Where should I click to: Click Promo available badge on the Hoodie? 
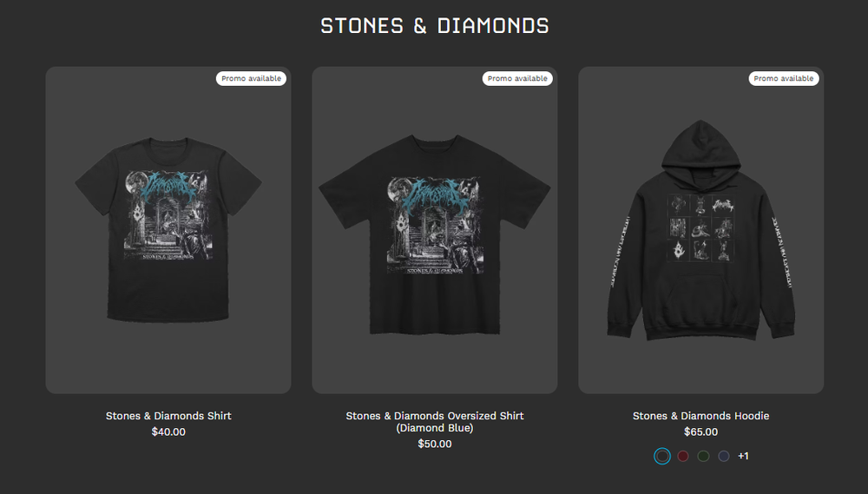[x=784, y=79]
